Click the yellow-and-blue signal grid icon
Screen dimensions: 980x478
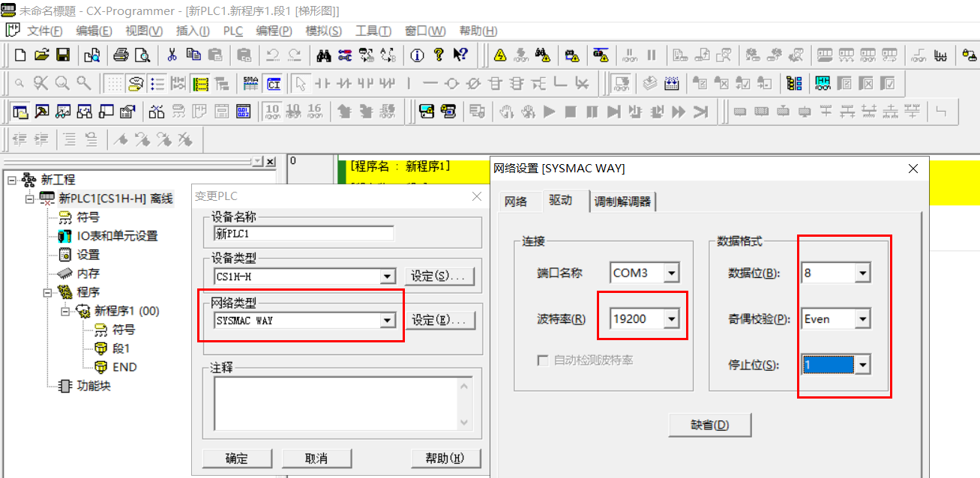[x=794, y=82]
